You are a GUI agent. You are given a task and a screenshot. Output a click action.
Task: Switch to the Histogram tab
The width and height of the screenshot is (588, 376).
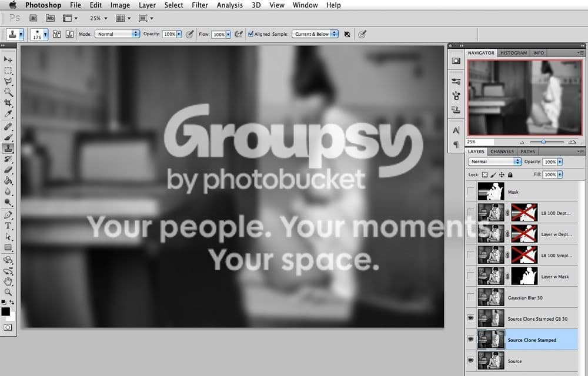[x=513, y=53]
